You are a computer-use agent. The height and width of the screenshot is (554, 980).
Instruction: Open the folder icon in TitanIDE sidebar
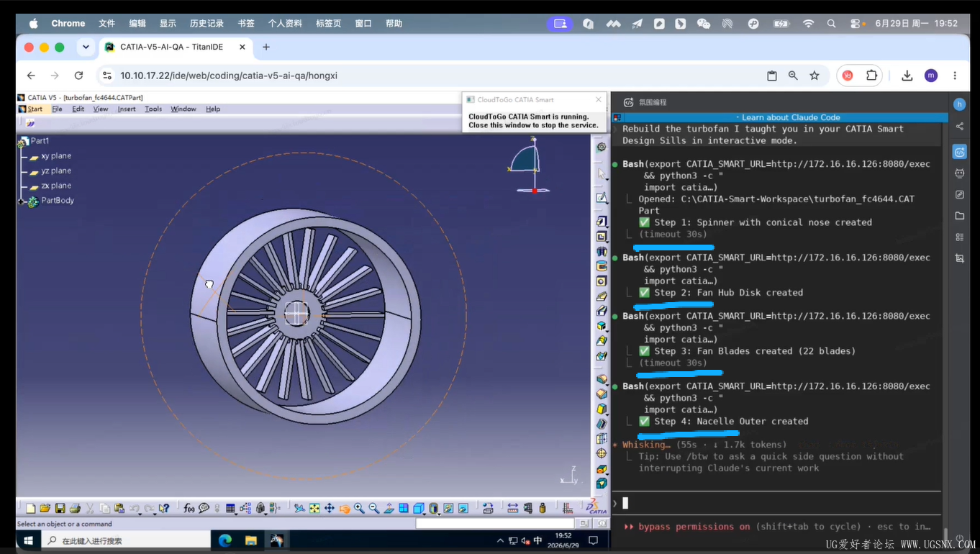959,215
